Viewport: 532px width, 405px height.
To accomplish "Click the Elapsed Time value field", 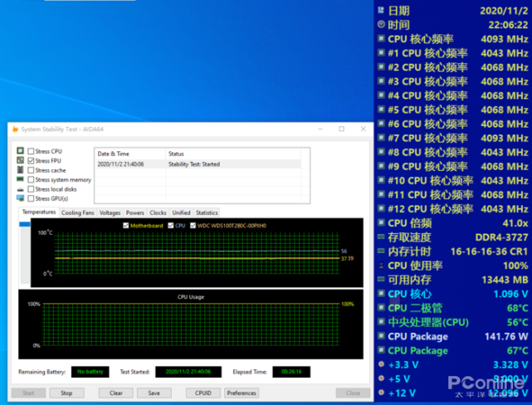I will (x=291, y=372).
